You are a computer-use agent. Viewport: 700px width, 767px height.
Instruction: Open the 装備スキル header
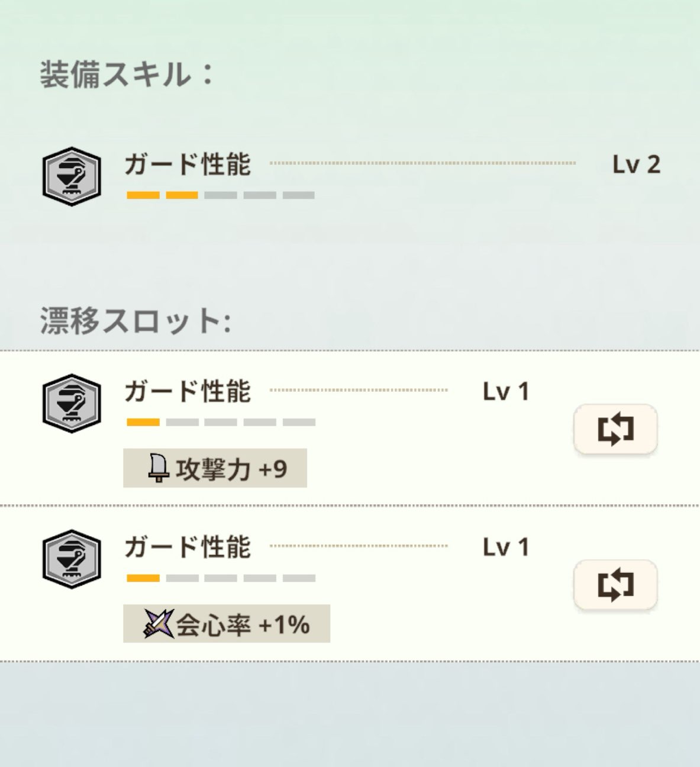[x=127, y=75]
